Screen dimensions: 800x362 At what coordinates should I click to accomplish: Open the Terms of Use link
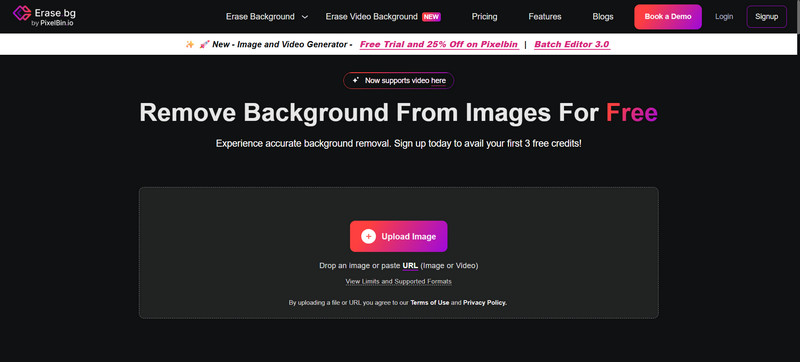(x=430, y=303)
